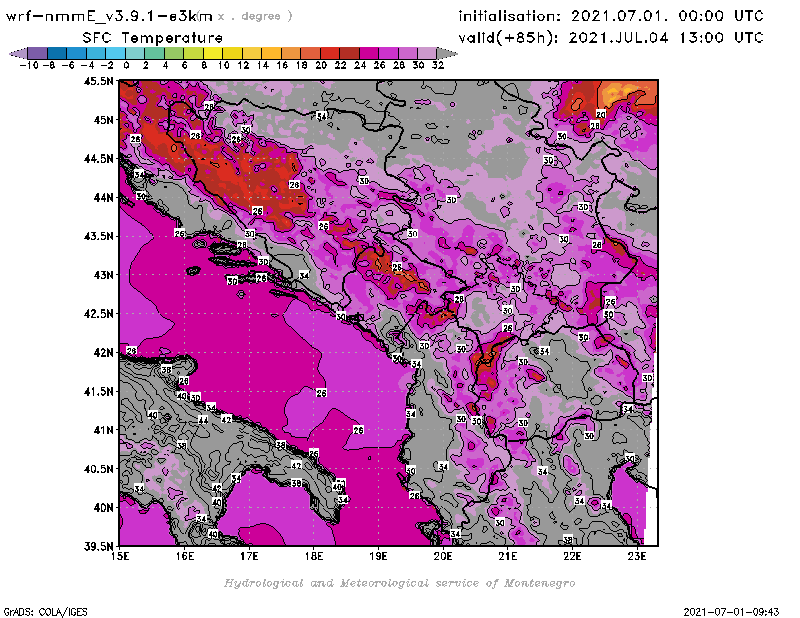Click the 17E longitude axis label
This screenshot has height=618, width=800.
click(249, 556)
